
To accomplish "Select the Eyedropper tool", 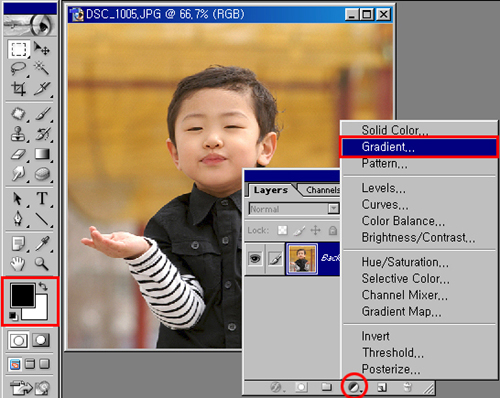I will 42,244.
